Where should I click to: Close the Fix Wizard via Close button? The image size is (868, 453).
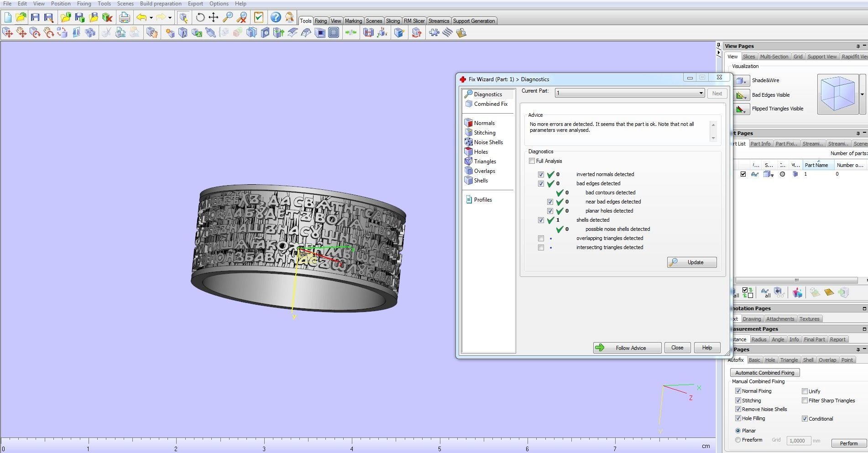tap(677, 348)
